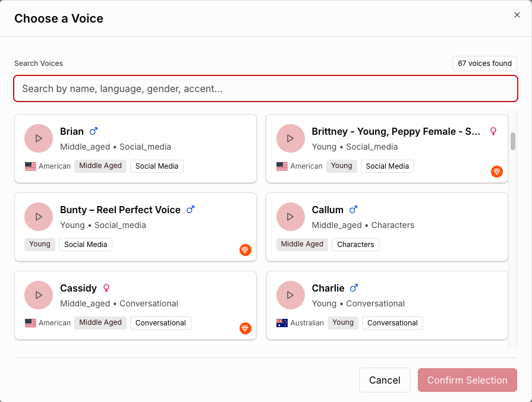Image resolution: width=532 pixels, height=402 pixels.
Task: Select the Charlie voice name
Action: click(328, 288)
